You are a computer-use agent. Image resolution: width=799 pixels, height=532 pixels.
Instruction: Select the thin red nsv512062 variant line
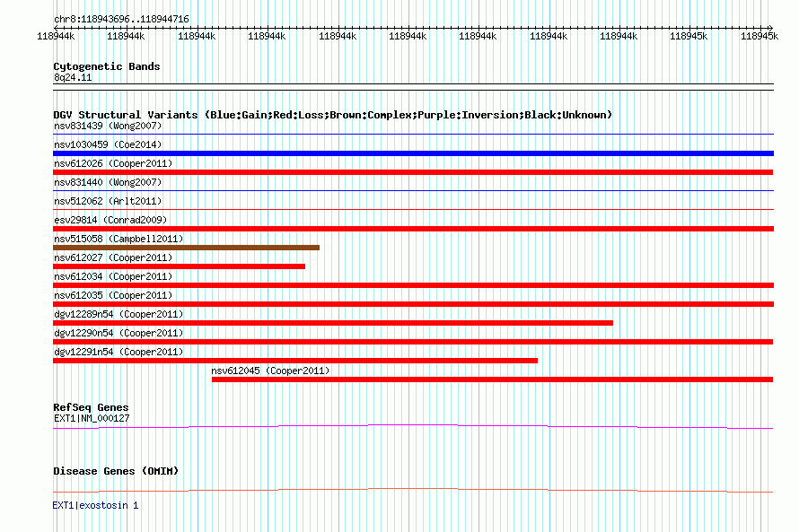click(x=413, y=210)
